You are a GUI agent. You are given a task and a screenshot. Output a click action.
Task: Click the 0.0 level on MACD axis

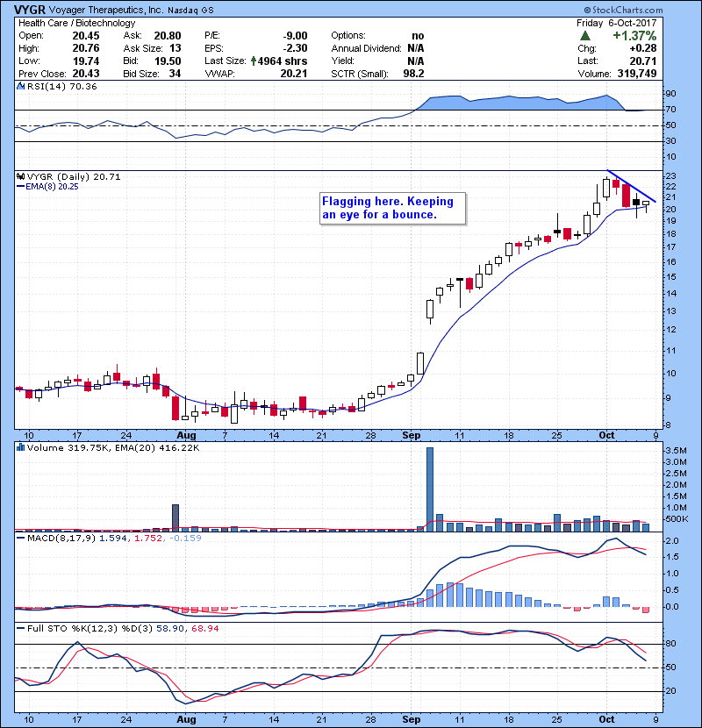click(x=672, y=607)
